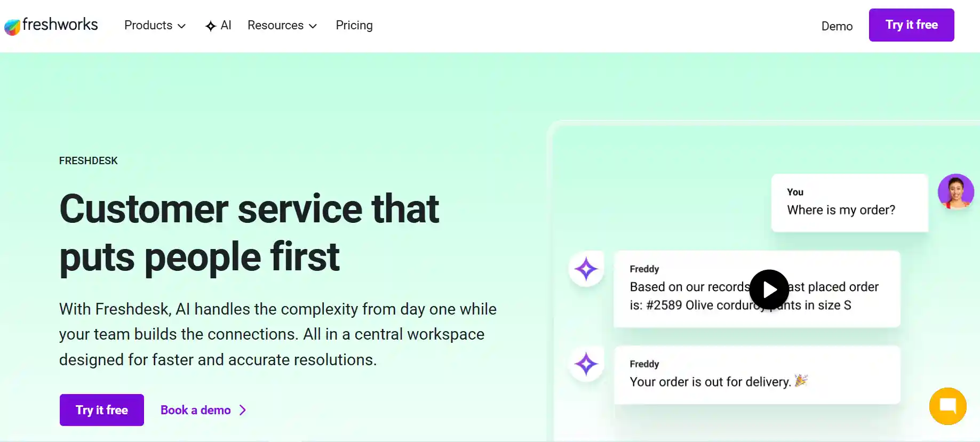
Task: Open the AI menu item
Action: [x=218, y=26]
